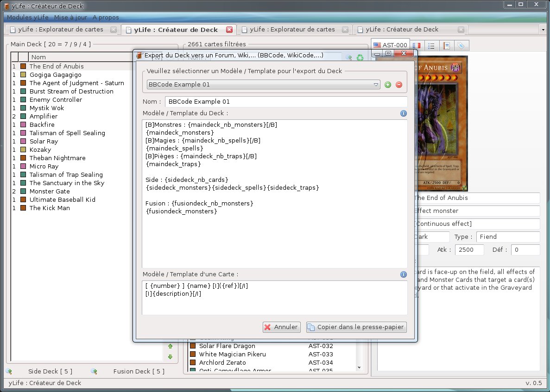Image resolution: width=550 pixels, height=392 pixels.
Task: Click into the card template text area
Action: [275, 298]
